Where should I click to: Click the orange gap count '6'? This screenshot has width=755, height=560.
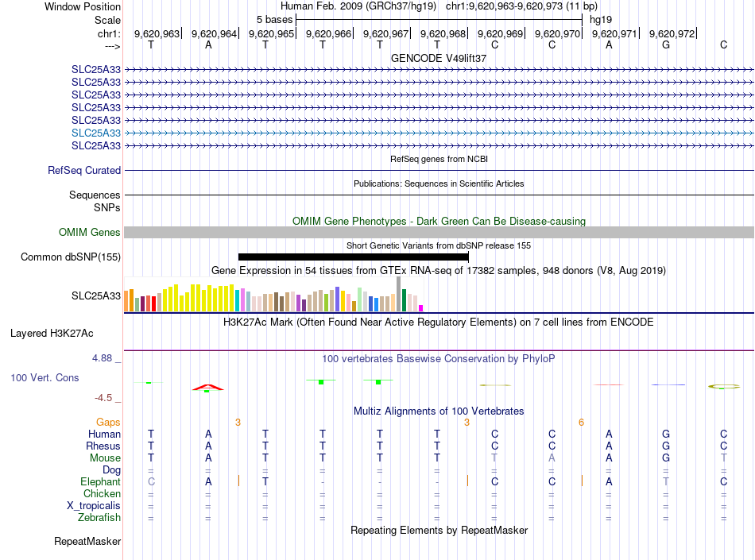click(x=581, y=423)
